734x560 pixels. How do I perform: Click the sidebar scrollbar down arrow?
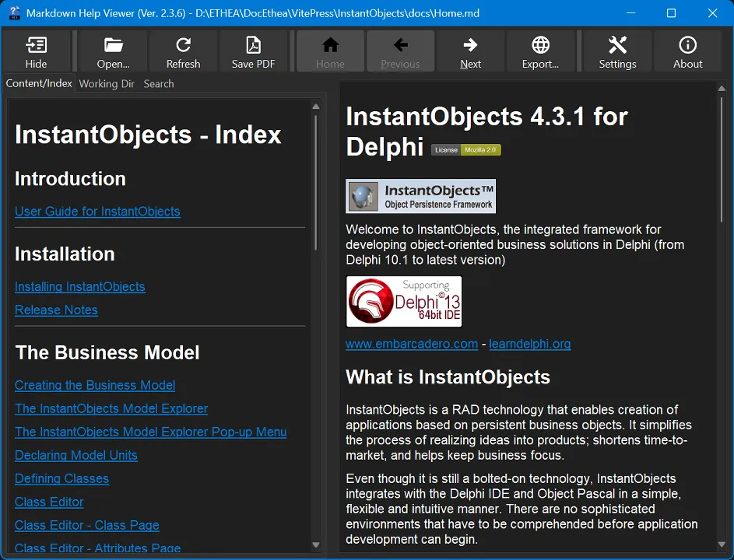tap(316, 546)
